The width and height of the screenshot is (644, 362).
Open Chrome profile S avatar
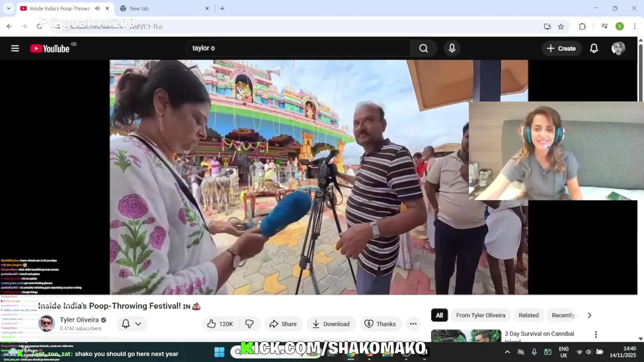pos(620,26)
